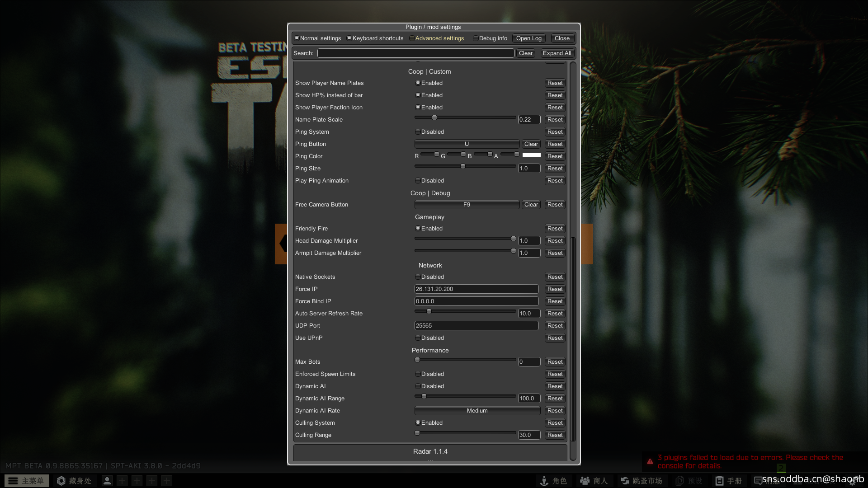Image resolution: width=868 pixels, height=488 pixels.
Task: Expand the Radar 1.1.4 section
Action: 430,451
